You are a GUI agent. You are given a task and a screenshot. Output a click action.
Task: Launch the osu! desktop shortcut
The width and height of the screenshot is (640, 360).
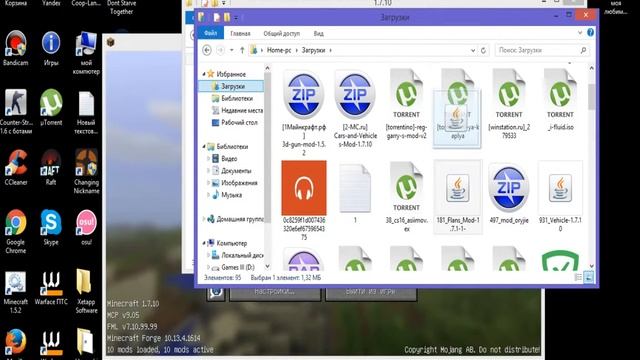(86, 227)
